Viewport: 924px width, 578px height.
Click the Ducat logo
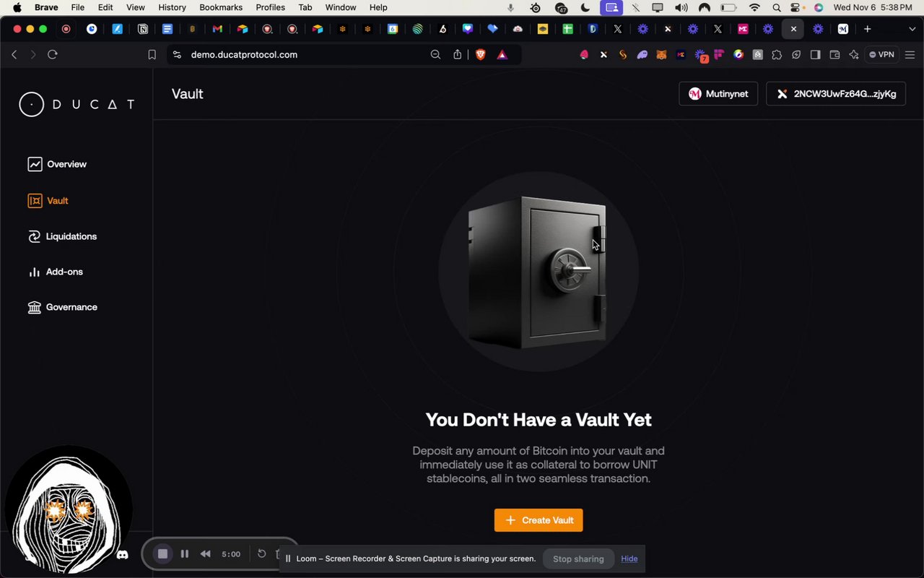[77, 104]
